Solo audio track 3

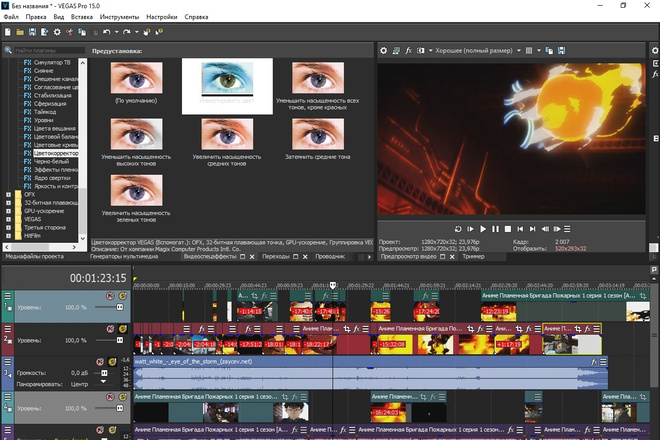click(x=112, y=362)
